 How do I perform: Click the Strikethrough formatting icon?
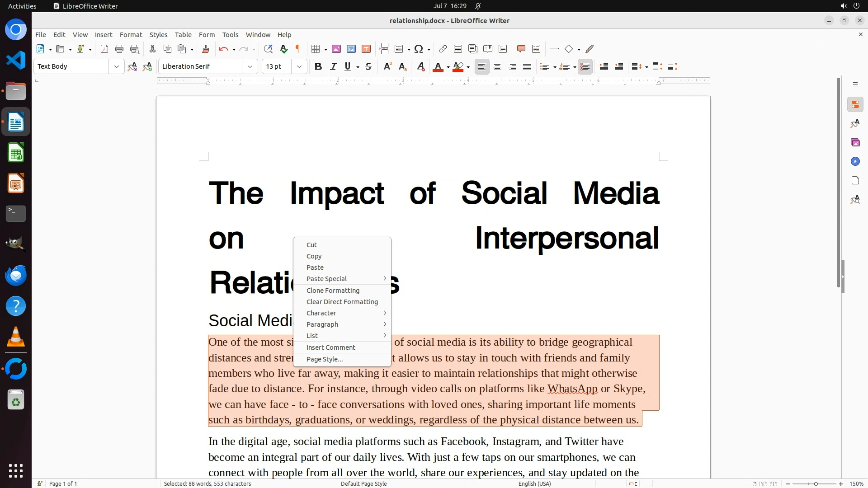tap(368, 66)
